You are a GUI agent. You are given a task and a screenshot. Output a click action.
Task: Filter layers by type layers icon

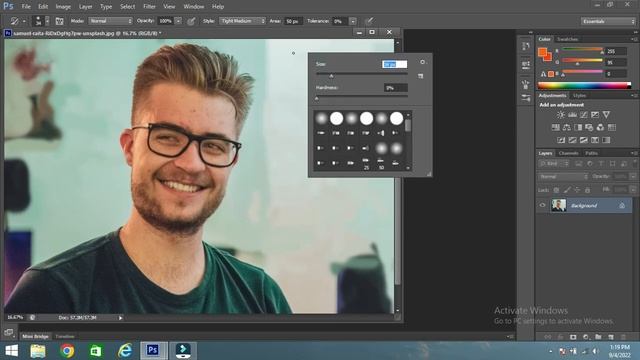point(601,164)
